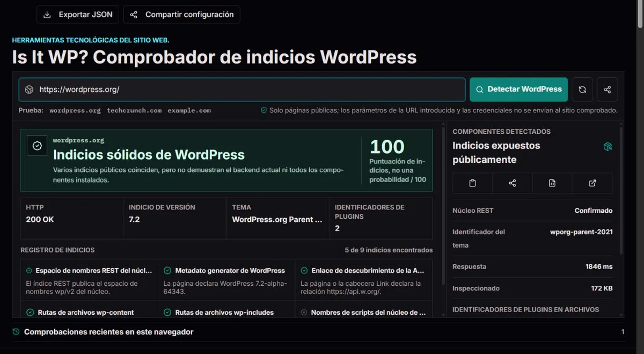Click the download icon in Exportar JSON
The image size is (644, 354).
(47, 15)
